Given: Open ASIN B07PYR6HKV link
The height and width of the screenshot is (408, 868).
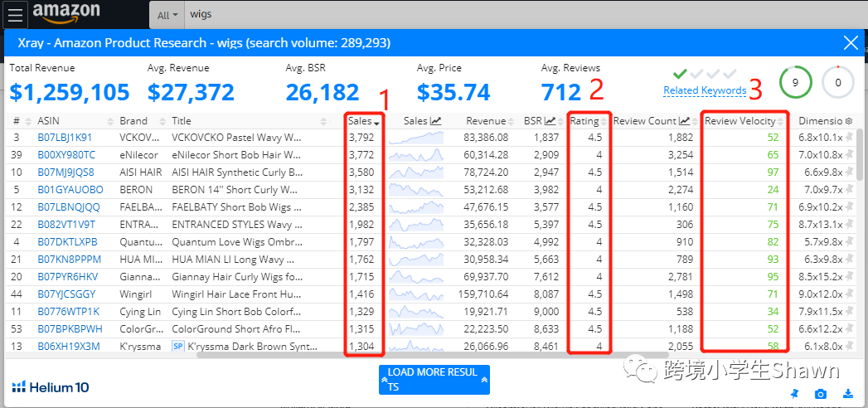Looking at the screenshot, I should point(67,277).
